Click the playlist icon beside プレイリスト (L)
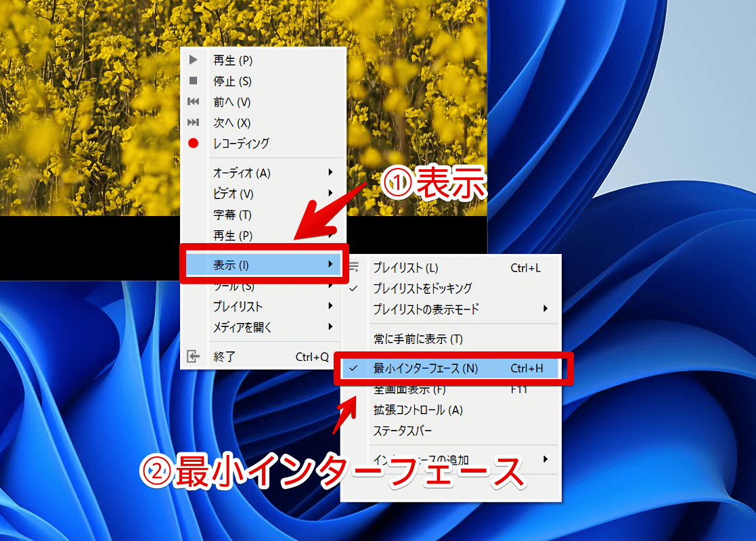Screen dimensions: 756x541 pyautogui.click(x=353, y=267)
